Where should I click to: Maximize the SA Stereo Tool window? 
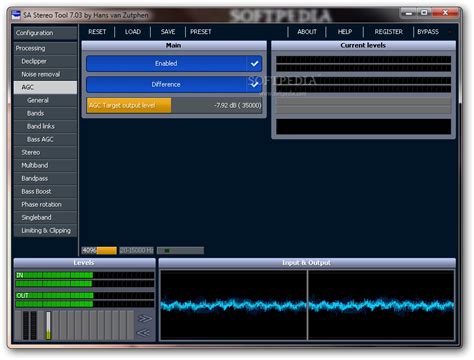click(424, 13)
